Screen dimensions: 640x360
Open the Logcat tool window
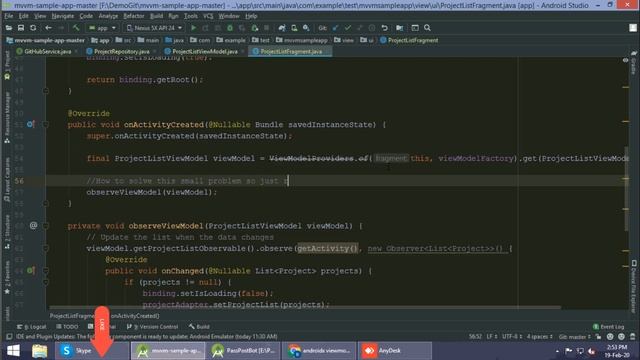(x=31, y=327)
